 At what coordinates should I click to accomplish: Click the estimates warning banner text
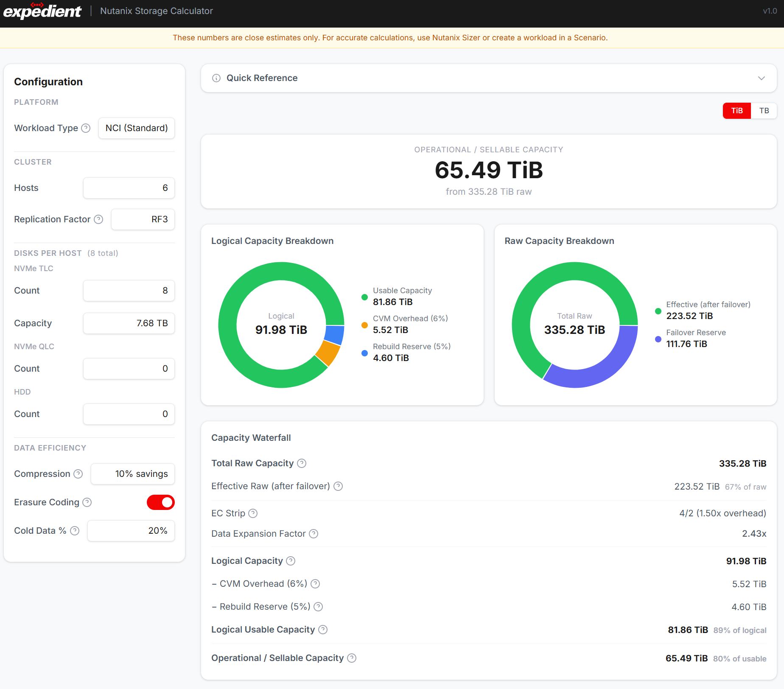(390, 38)
